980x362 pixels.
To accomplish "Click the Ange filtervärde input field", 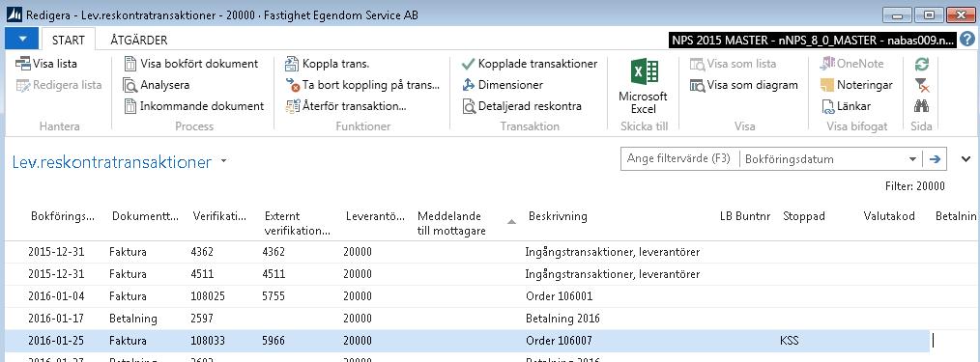I will point(678,159).
